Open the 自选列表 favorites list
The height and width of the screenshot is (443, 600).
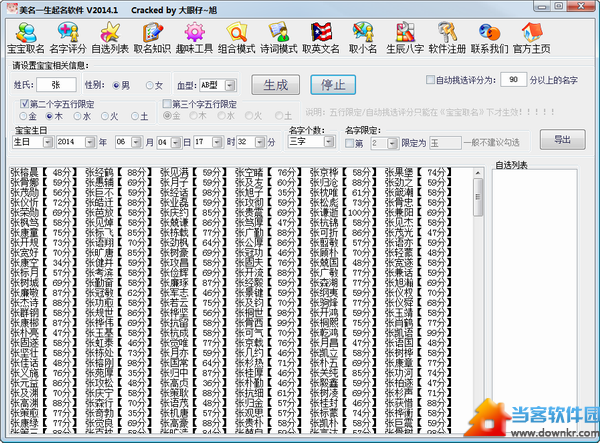110,37
